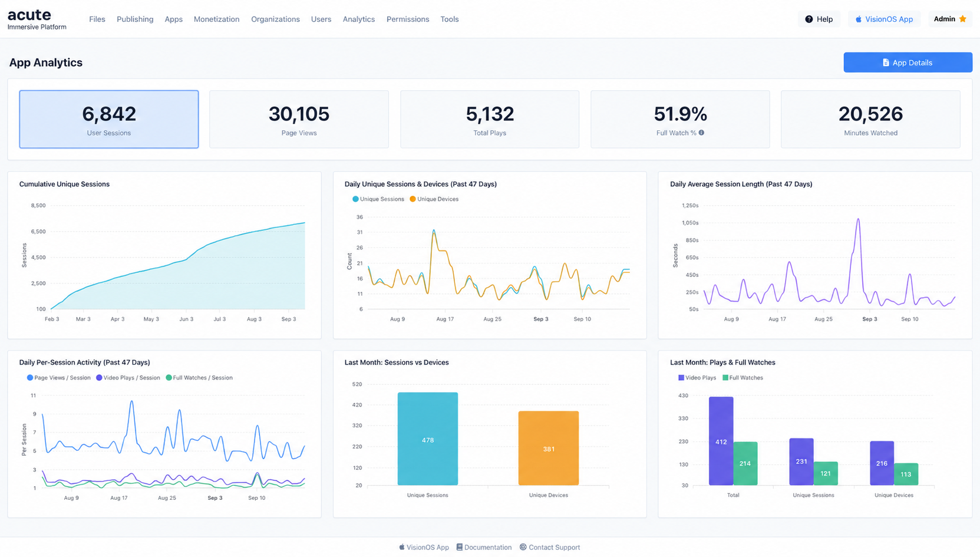The height and width of the screenshot is (557, 980).
Task: Open the Analytics menu
Action: tap(359, 19)
